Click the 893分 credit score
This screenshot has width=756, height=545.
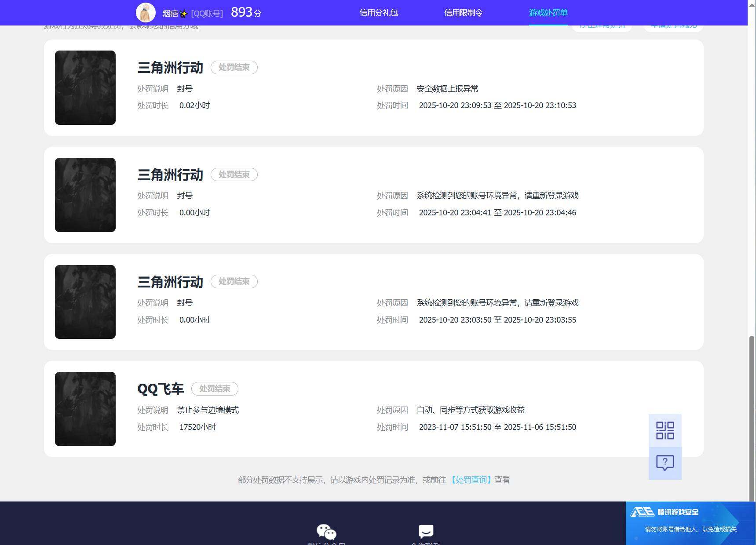coord(246,12)
